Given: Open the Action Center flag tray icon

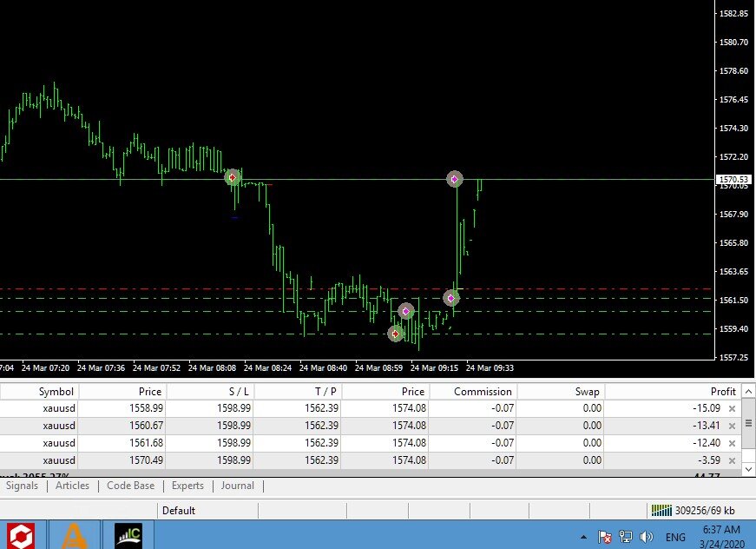Looking at the screenshot, I should coord(604,537).
